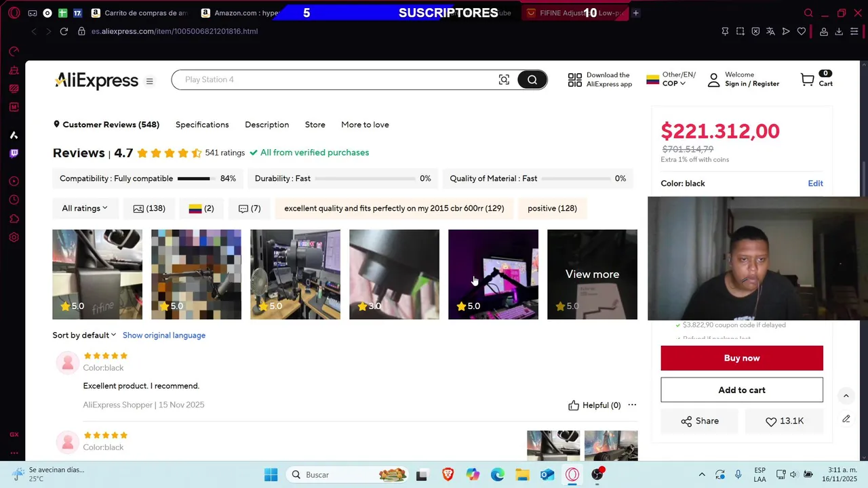The height and width of the screenshot is (488, 868).
Task: Open Twitch in Opera sidebar
Action: [x=14, y=153]
